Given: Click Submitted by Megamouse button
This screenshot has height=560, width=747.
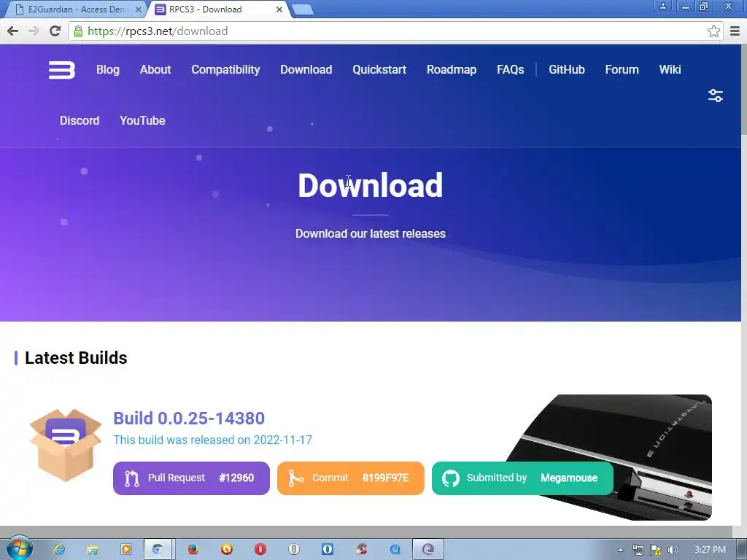Looking at the screenshot, I should tap(522, 478).
